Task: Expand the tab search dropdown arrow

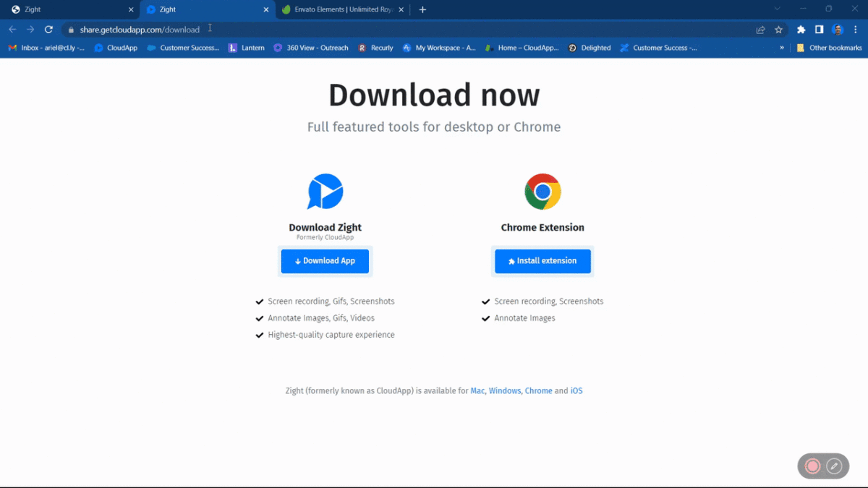Action: pos(778,9)
